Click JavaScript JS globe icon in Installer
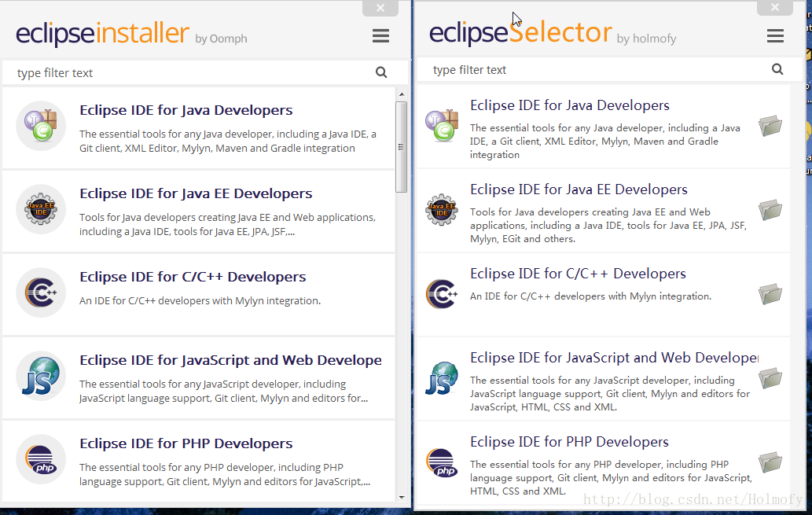 pos(41,376)
